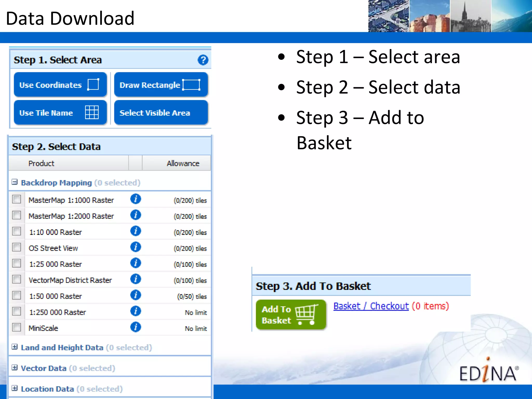Click the "Step 1. Select Area" heading
This screenshot has width=532, height=399.
coord(58,60)
